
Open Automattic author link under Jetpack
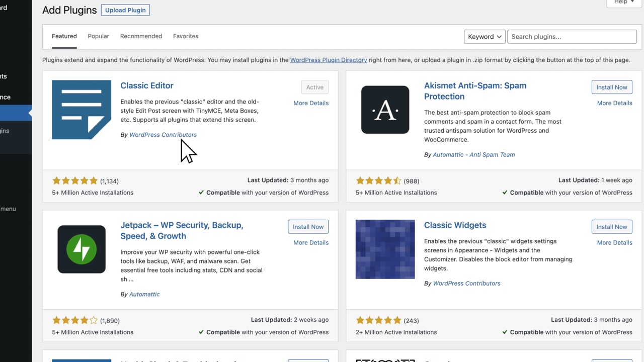point(144,294)
